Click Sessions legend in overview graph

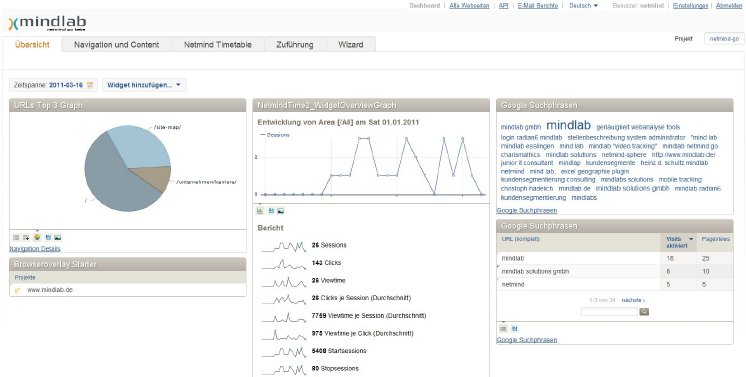click(x=275, y=135)
